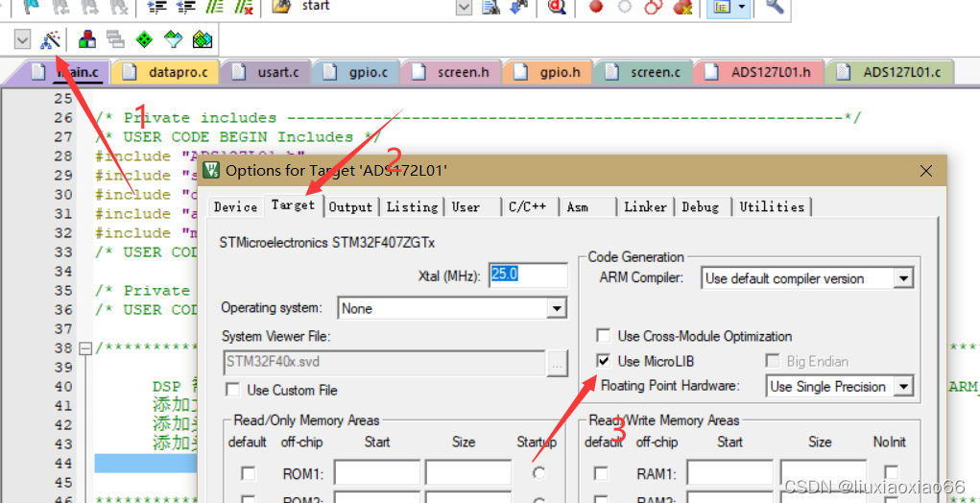
Task: Open the Floating Point Hardware dropdown
Action: 902,387
